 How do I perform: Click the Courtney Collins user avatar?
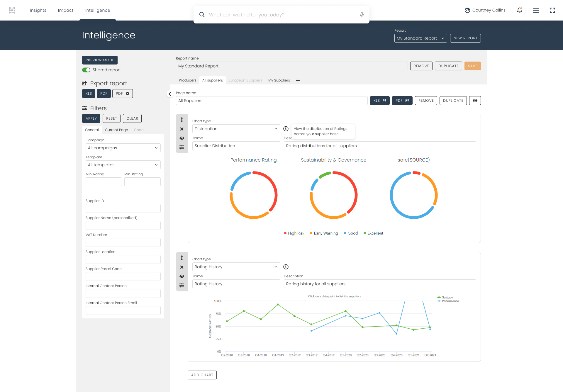(467, 10)
